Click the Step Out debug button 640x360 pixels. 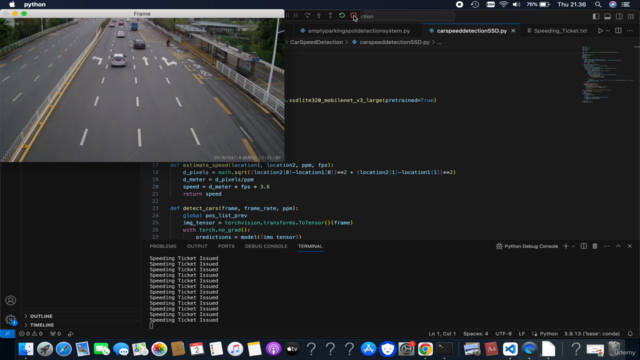330,16
